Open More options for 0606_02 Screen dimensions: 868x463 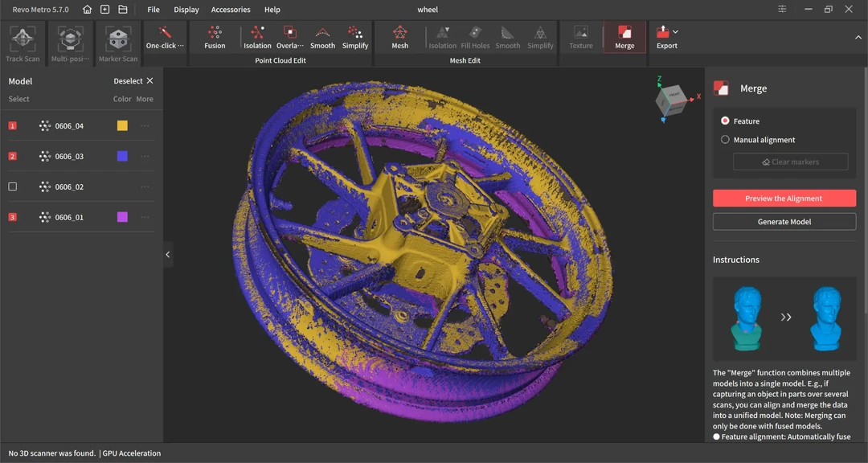click(x=145, y=186)
